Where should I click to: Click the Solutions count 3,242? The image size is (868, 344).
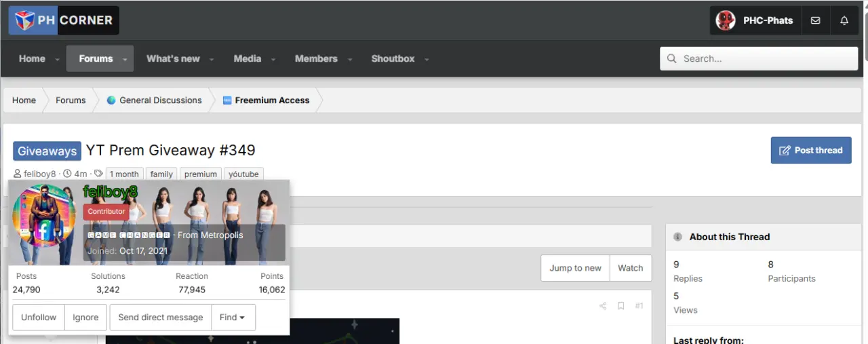[108, 290]
